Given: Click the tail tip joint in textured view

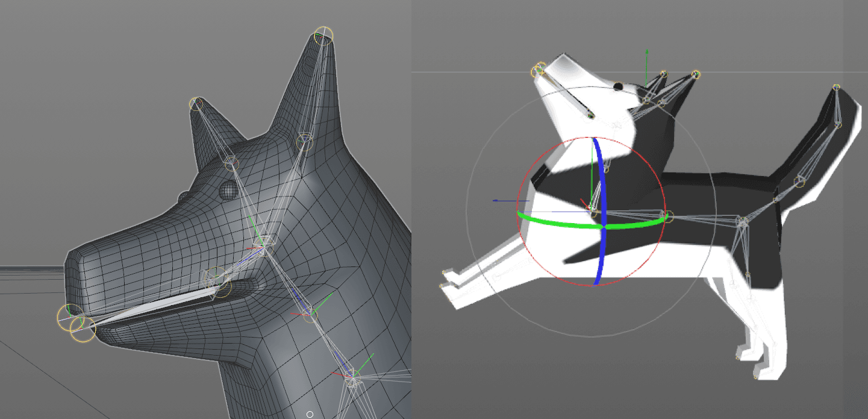Looking at the screenshot, I should click(837, 86).
